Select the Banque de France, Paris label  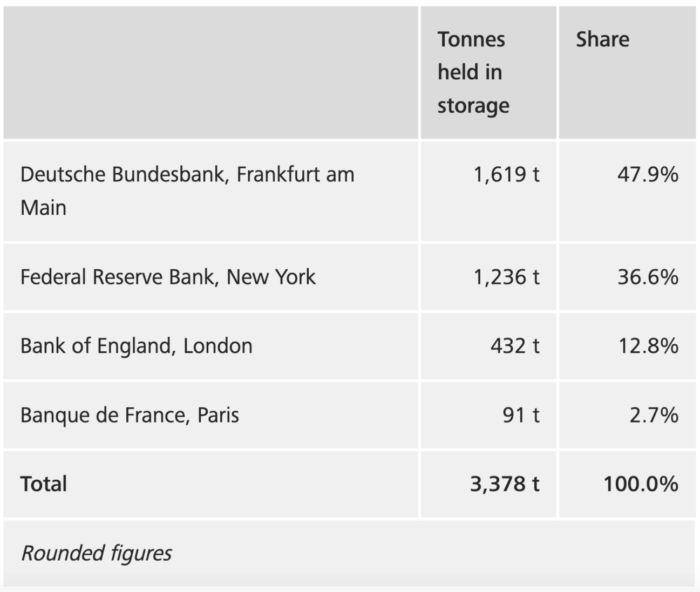point(130,415)
